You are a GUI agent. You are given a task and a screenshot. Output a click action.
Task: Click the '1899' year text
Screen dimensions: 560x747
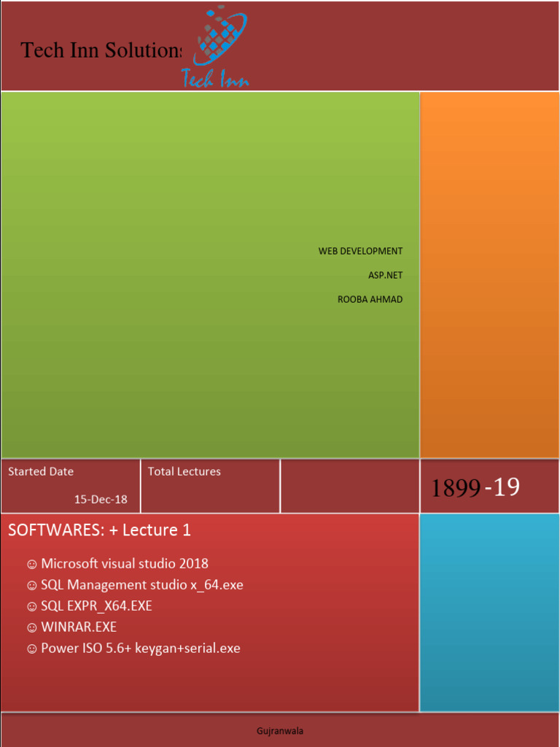456,488
